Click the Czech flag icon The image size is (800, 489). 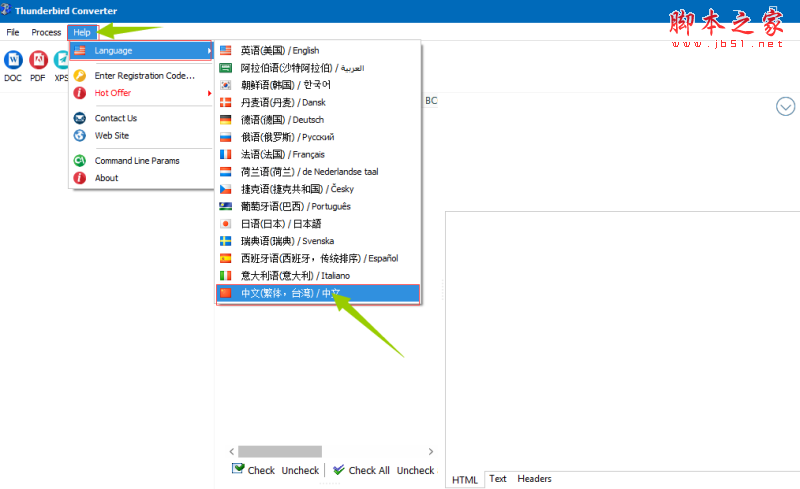click(226, 189)
